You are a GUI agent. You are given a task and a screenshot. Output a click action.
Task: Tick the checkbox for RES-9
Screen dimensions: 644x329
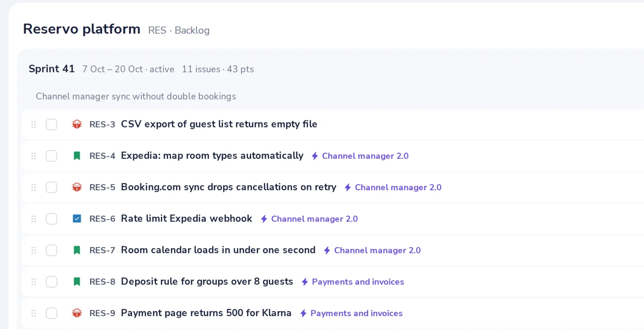pos(52,313)
